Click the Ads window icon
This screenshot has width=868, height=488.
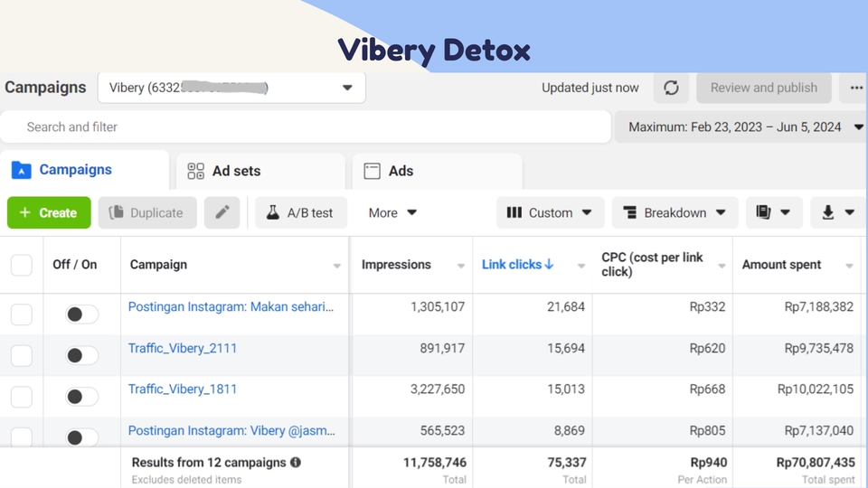tap(372, 171)
